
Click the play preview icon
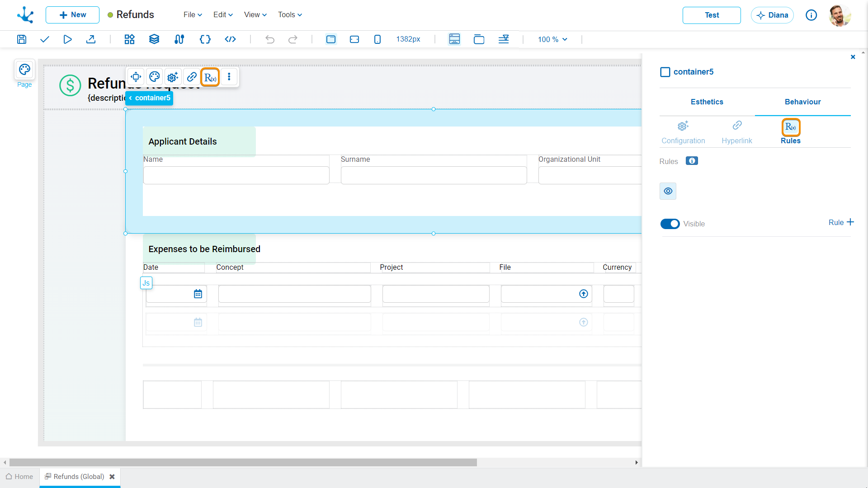[x=67, y=39]
